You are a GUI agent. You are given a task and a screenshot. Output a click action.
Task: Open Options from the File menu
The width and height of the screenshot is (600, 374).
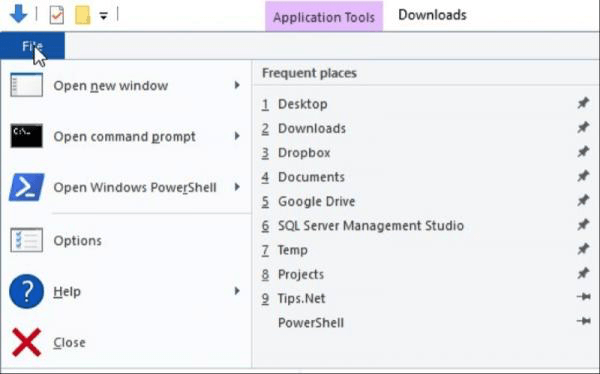pos(78,240)
